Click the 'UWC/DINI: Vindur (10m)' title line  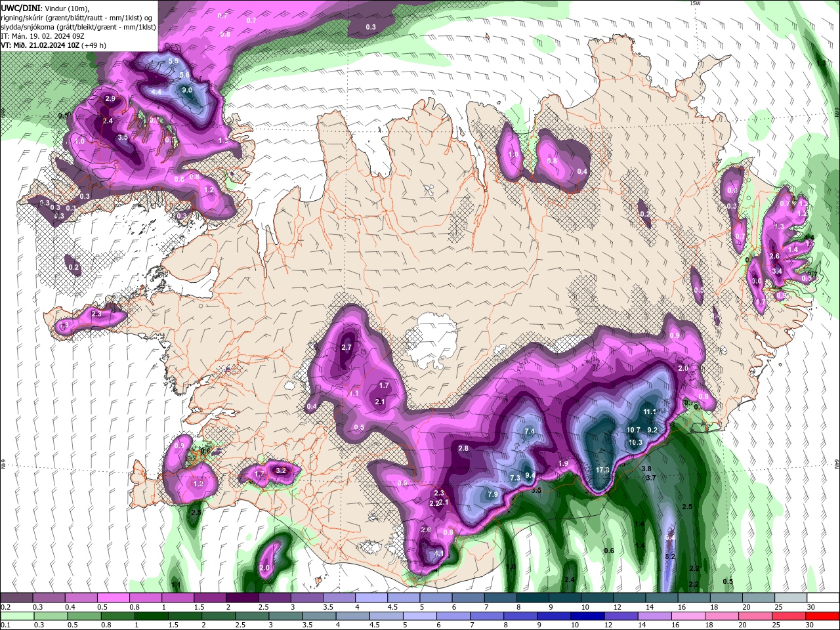tap(47, 8)
